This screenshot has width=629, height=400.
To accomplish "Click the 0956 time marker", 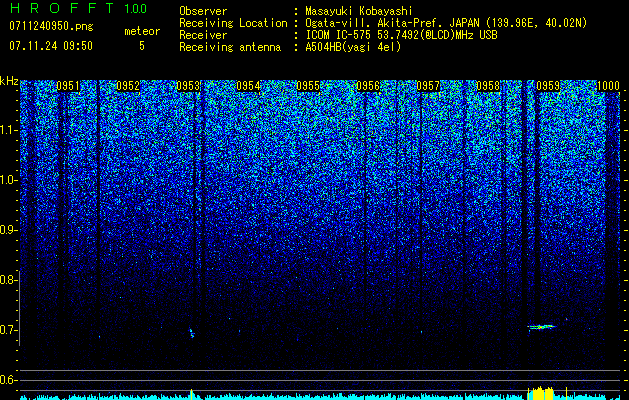I will pos(368,86).
